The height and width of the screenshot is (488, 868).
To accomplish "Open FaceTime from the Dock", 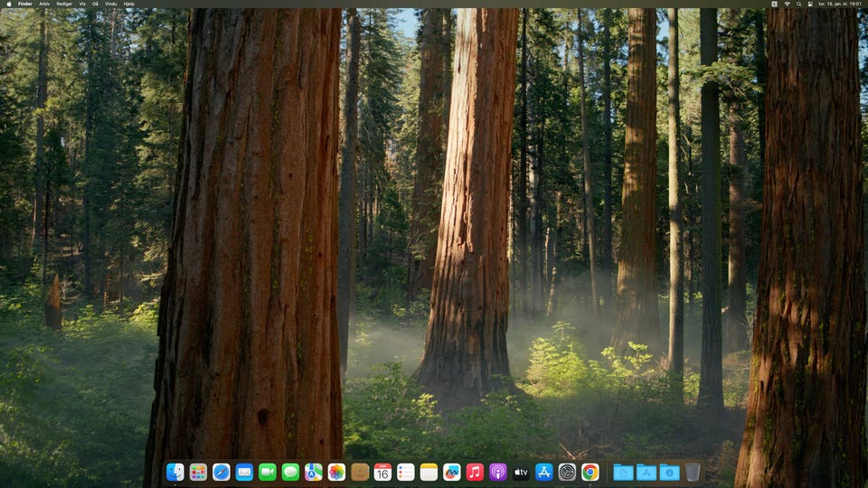I will 268,472.
